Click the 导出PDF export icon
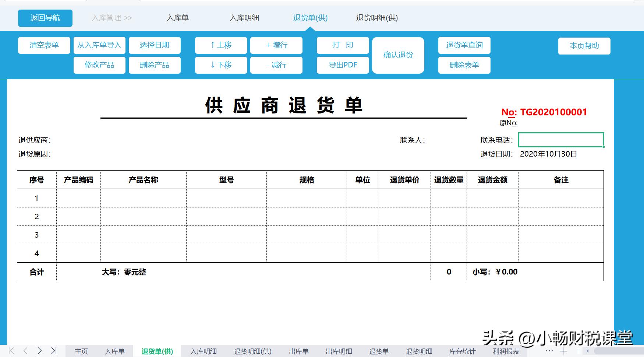Image resolution: width=644 pixels, height=357 pixels. click(342, 65)
